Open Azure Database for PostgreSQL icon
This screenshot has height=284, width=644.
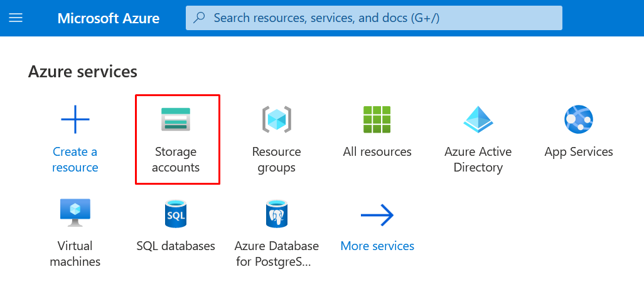[x=276, y=214]
